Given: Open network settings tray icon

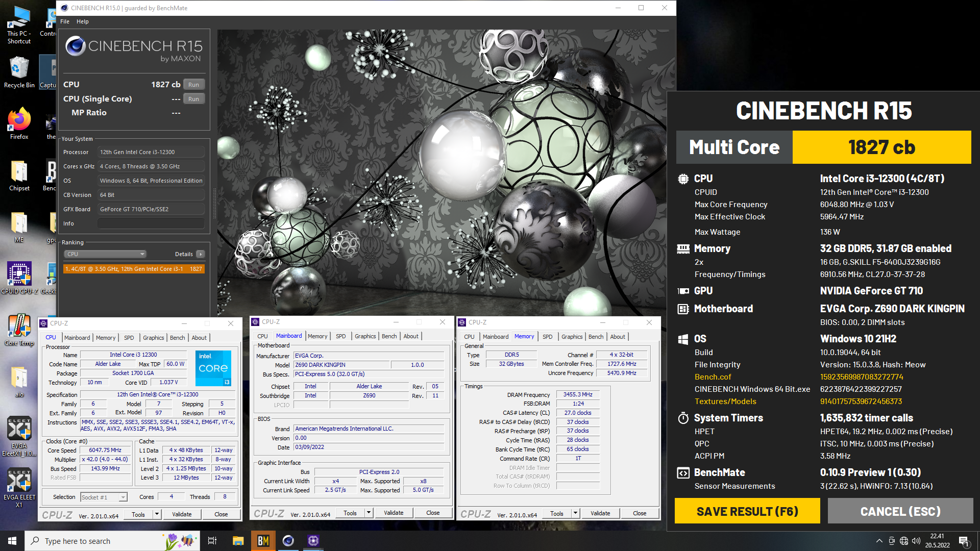Looking at the screenshot, I should 904,541.
